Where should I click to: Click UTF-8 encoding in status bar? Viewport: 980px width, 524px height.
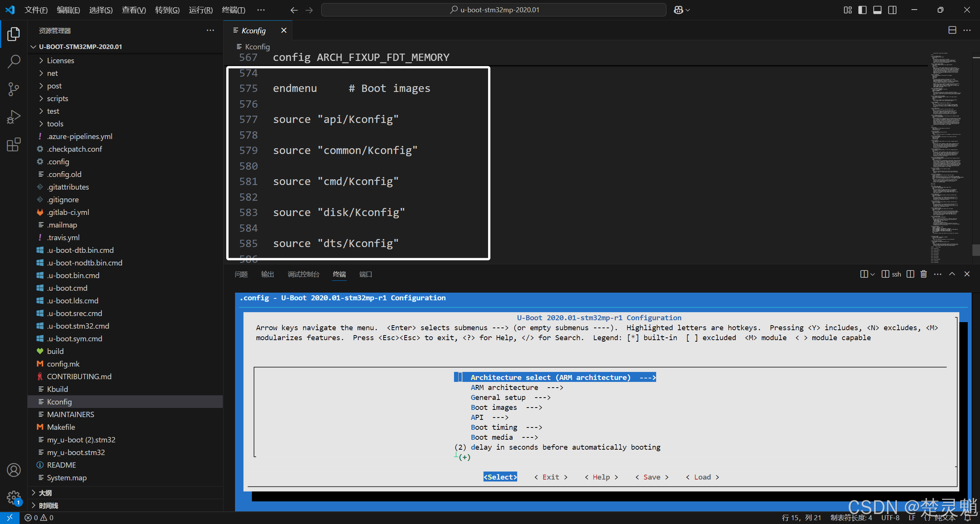tap(890, 517)
